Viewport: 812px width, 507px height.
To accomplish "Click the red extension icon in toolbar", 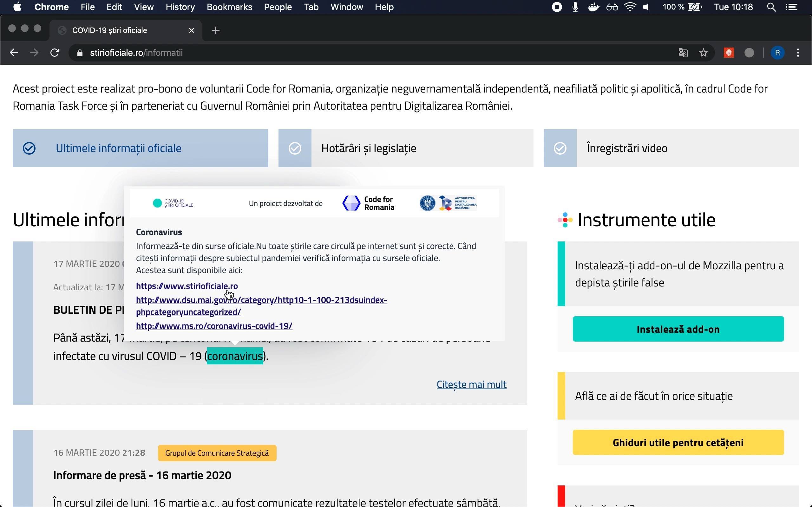I will (729, 53).
